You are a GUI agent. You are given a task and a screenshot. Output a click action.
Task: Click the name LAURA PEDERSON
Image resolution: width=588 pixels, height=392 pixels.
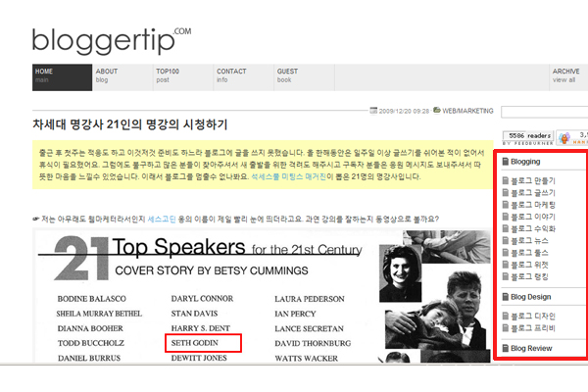point(310,299)
